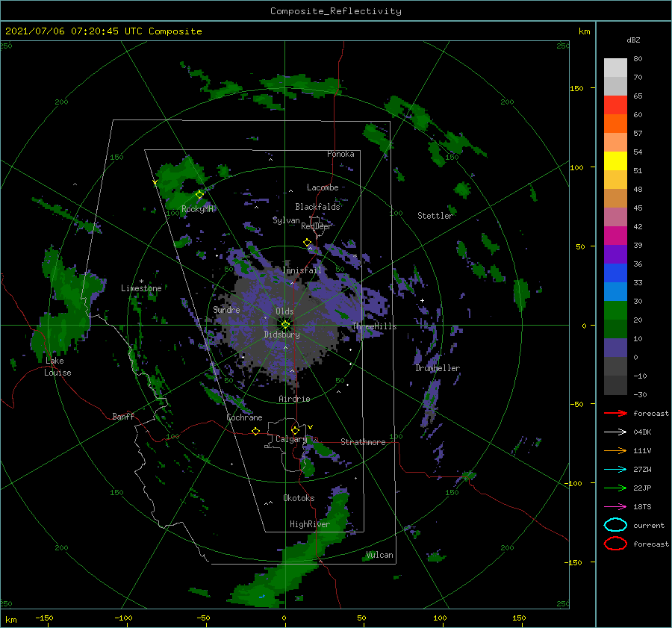Click the dBZ legend heading
Image resolution: width=672 pixels, height=628 pixels.
633,40
